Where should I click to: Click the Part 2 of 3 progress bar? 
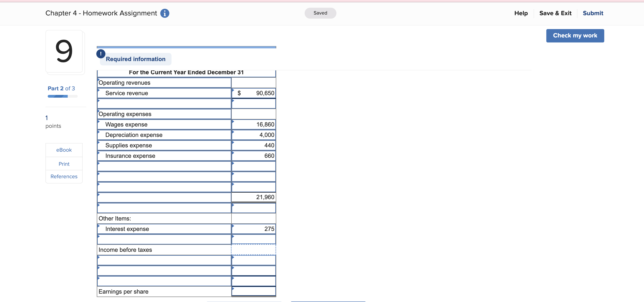62,96
